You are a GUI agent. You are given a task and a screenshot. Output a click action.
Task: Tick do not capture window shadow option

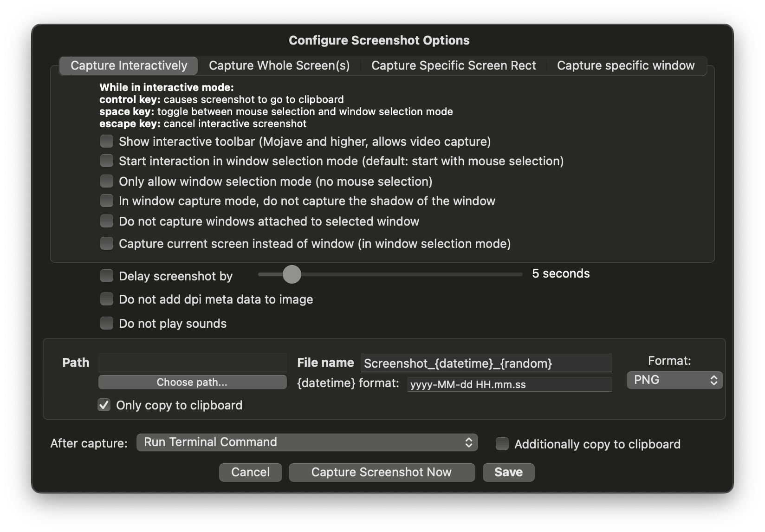click(107, 201)
